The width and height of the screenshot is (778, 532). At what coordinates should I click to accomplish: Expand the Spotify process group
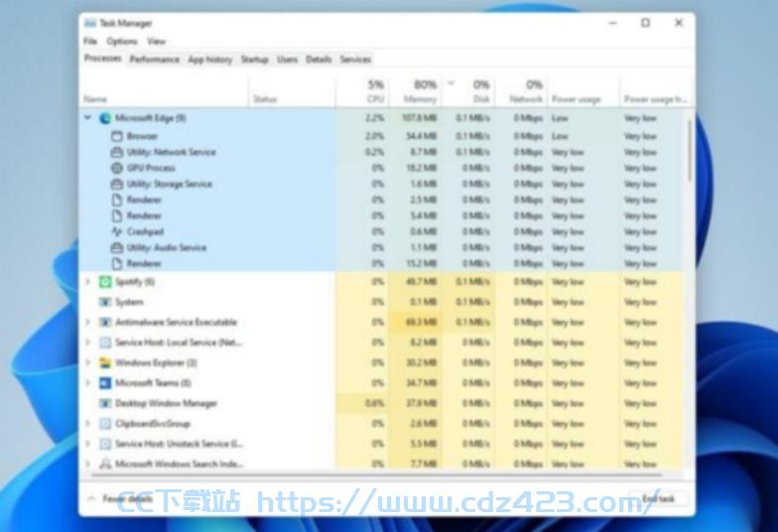tap(87, 282)
